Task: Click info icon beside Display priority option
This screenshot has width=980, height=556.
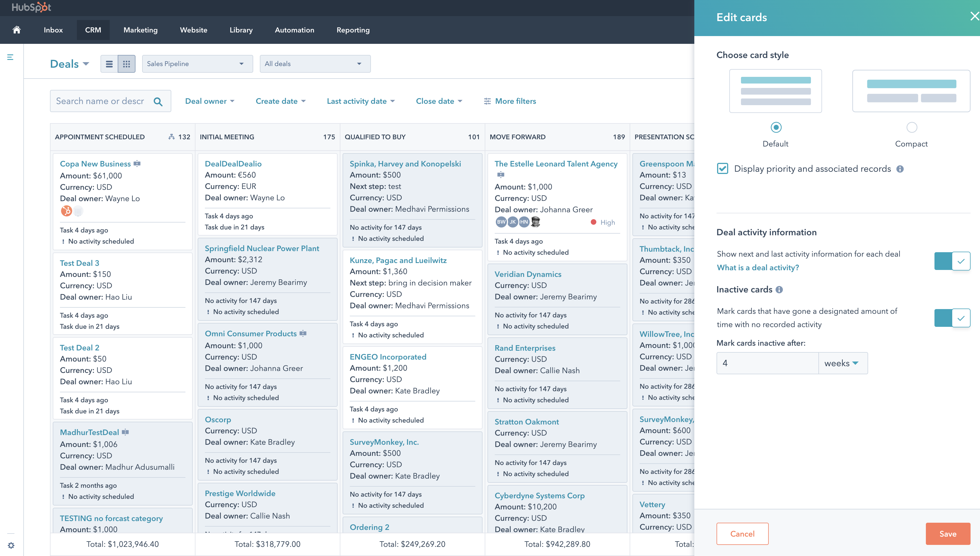Action: 900,169
